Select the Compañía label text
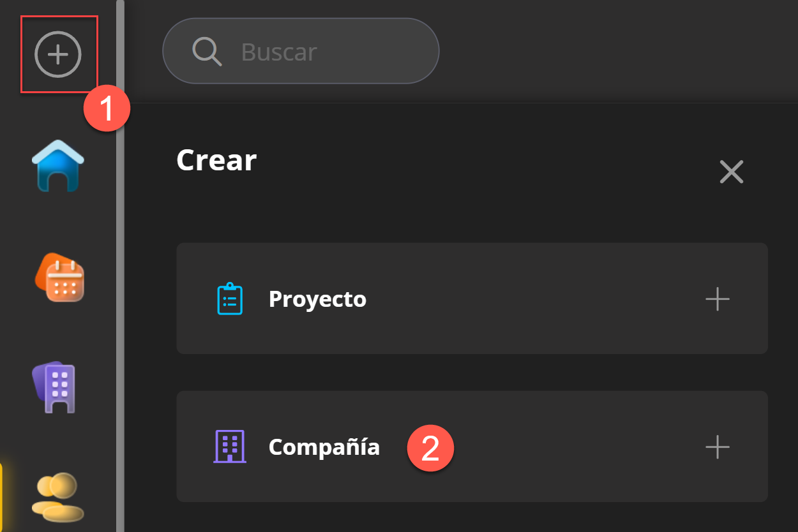The width and height of the screenshot is (798, 532). tap(324, 447)
